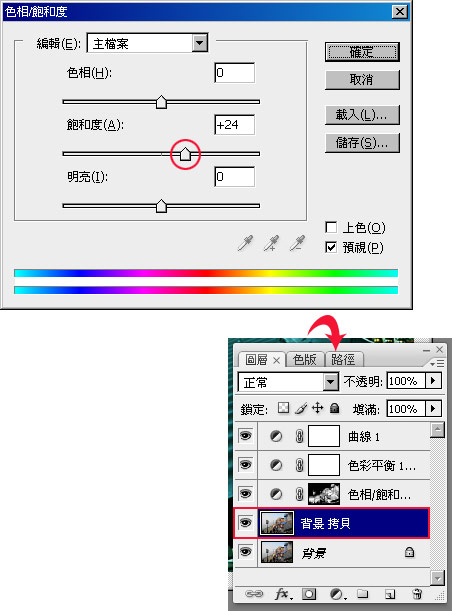The image size is (452, 611).
Task: Click the 確定 button
Action: coord(362,52)
